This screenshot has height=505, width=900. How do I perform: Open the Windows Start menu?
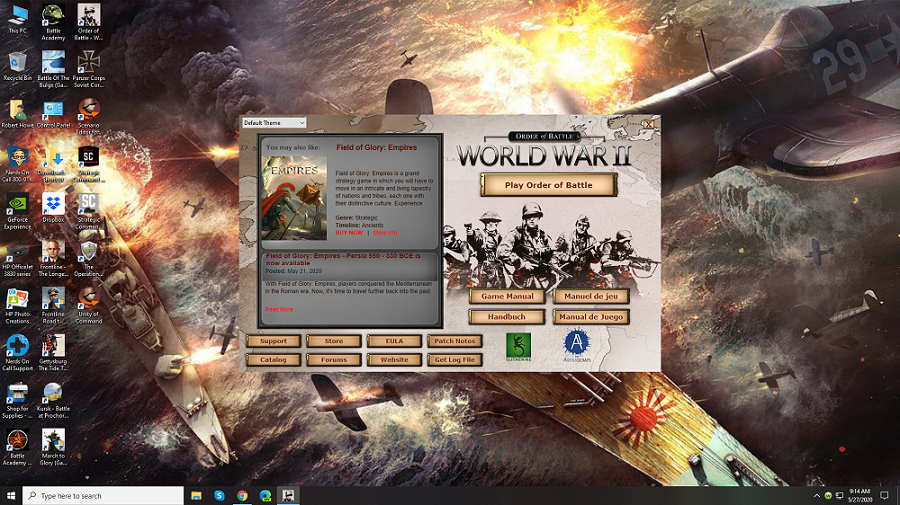(11, 495)
